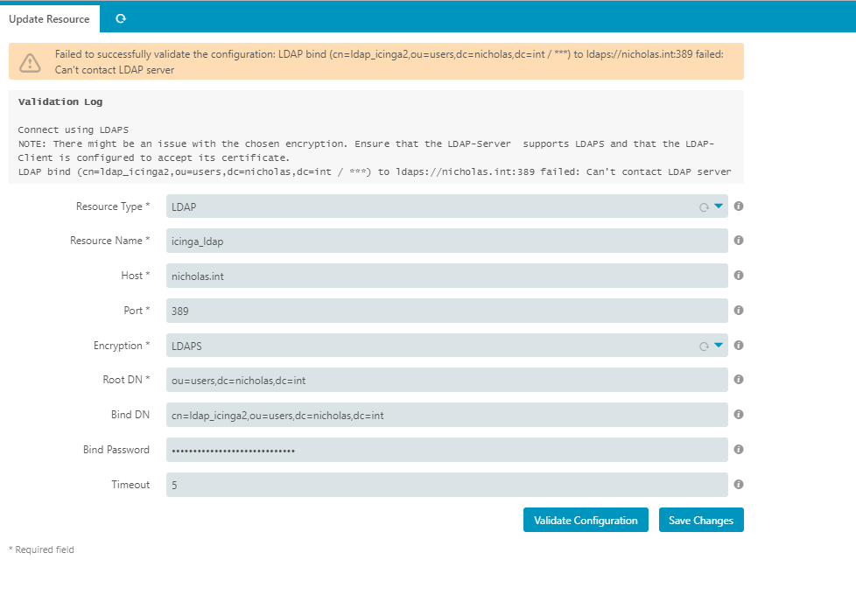Click the Save Changes button
This screenshot has height=616, width=856.
pyautogui.click(x=700, y=520)
